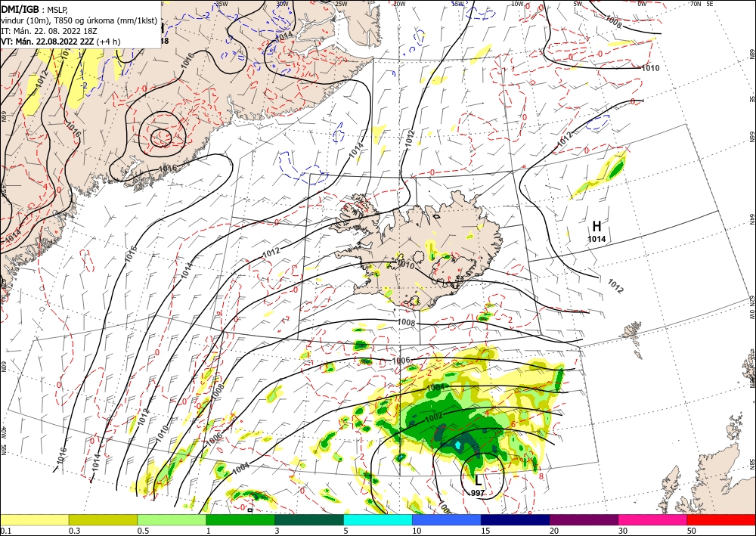
Task: Click the '50' legend value label
Action: click(x=692, y=531)
